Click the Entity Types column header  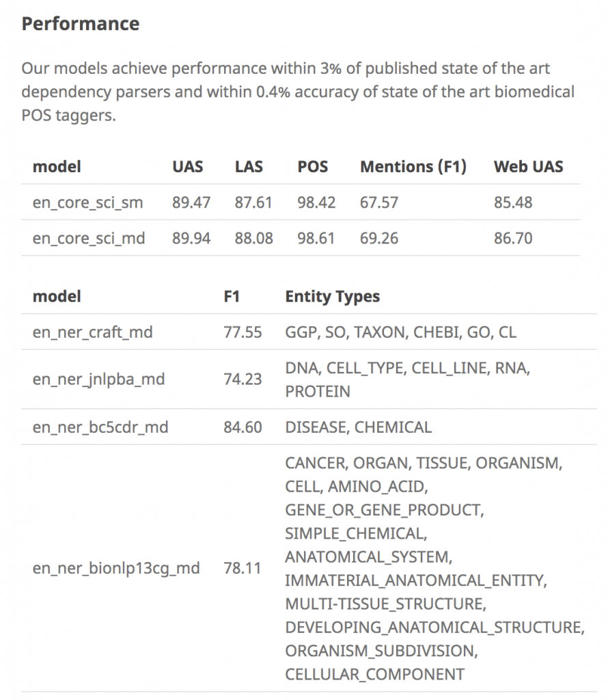(x=333, y=297)
